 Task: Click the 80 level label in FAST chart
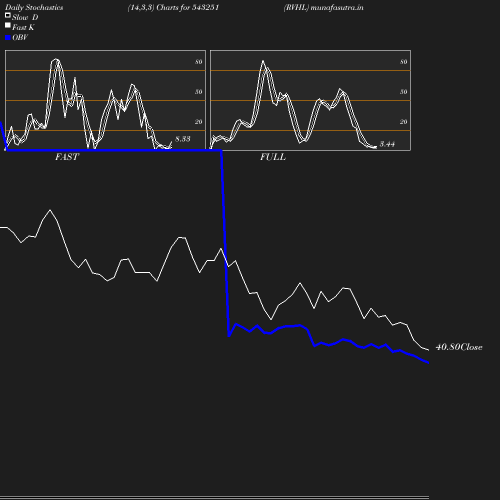pyautogui.click(x=199, y=62)
